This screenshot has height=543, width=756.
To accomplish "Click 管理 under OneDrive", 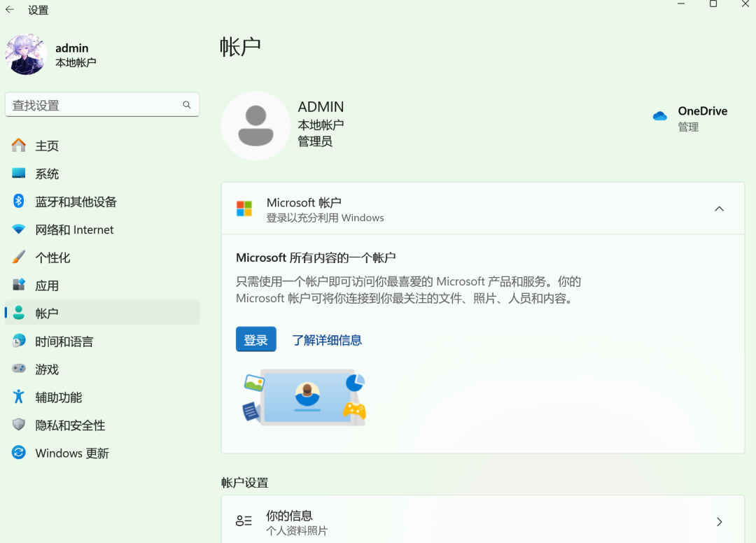I will [x=688, y=127].
